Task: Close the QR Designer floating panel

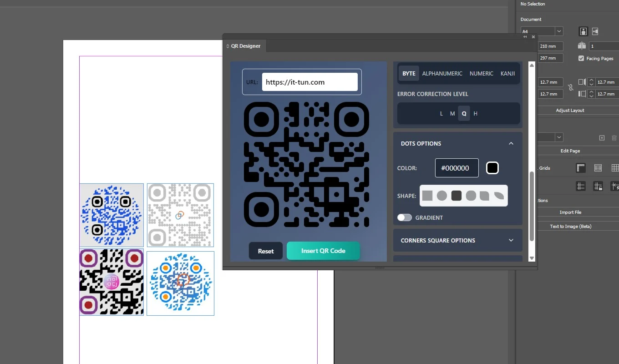Action: [533, 37]
